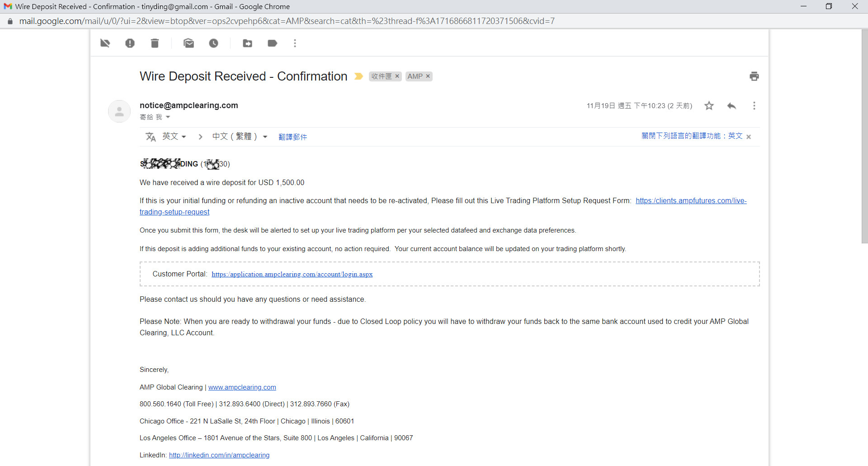Click the text 'USD 1,500.00' deposit line
The image size is (868, 466).
click(222, 182)
